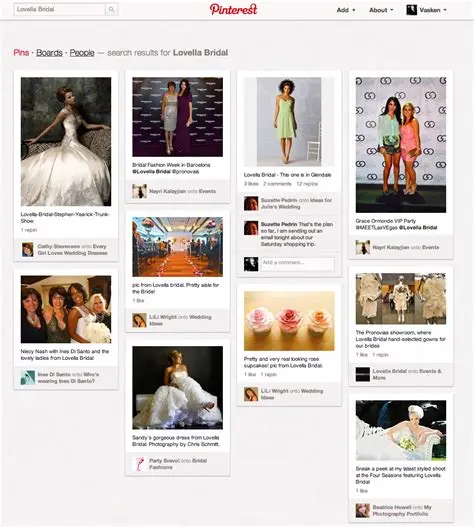Click LiLi Wright's avatar under cupcakes pin

[251, 394]
